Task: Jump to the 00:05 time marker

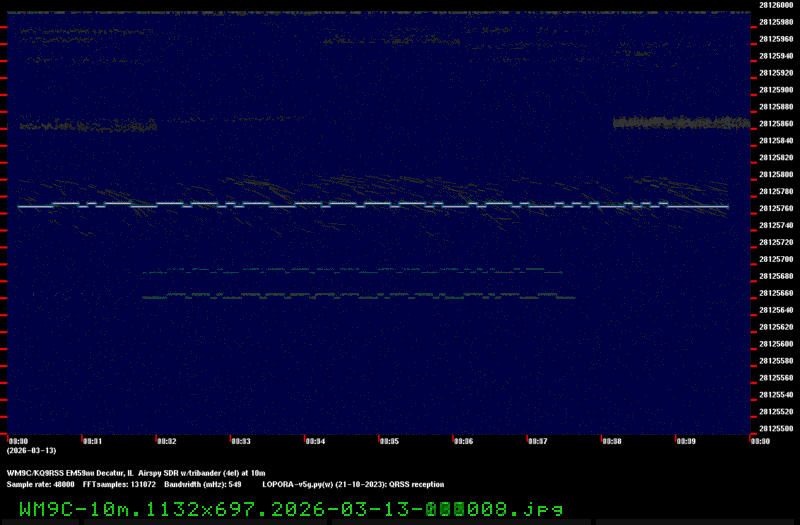Action: 389,440
